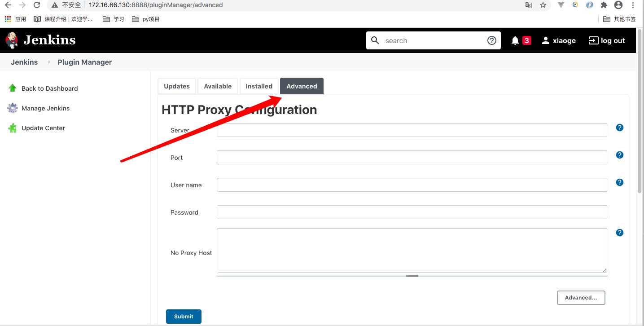Open the Update Center link
This screenshot has width=644, height=326.
pyautogui.click(x=43, y=128)
